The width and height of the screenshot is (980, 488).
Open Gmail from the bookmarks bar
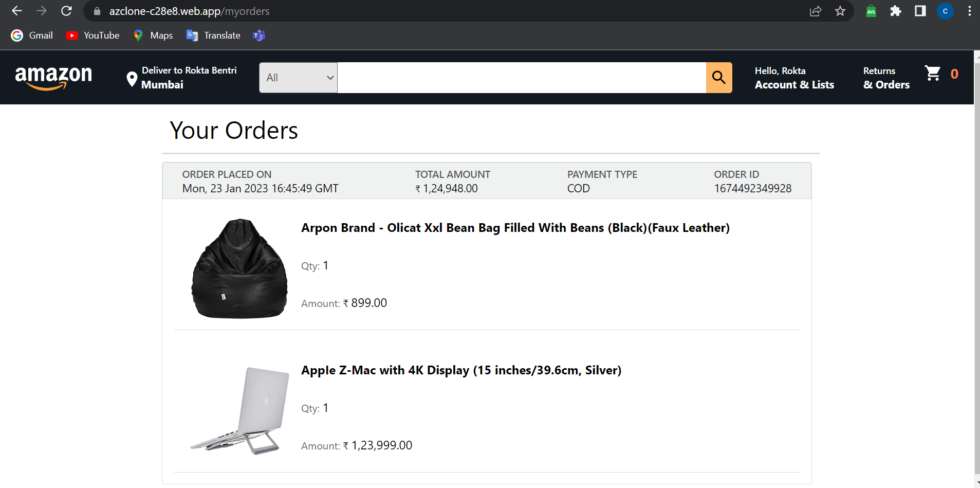[x=32, y=35]
